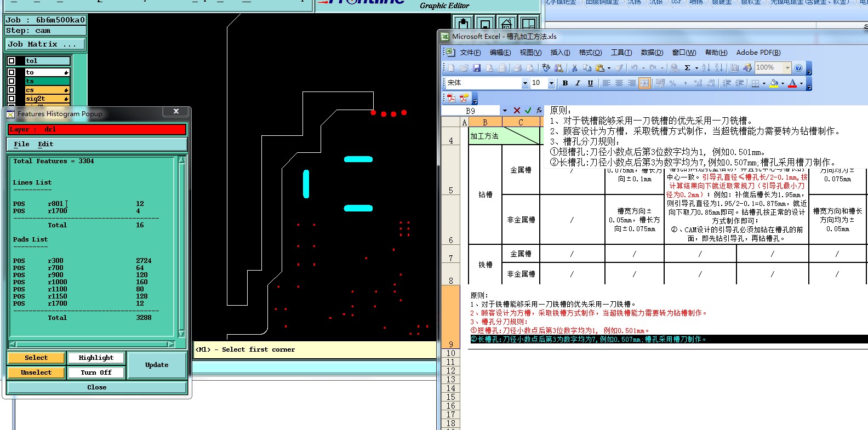Screen dimensions: 868x430
Task: Click the histogram list vertical scrollbar
Action: [182, 247]
